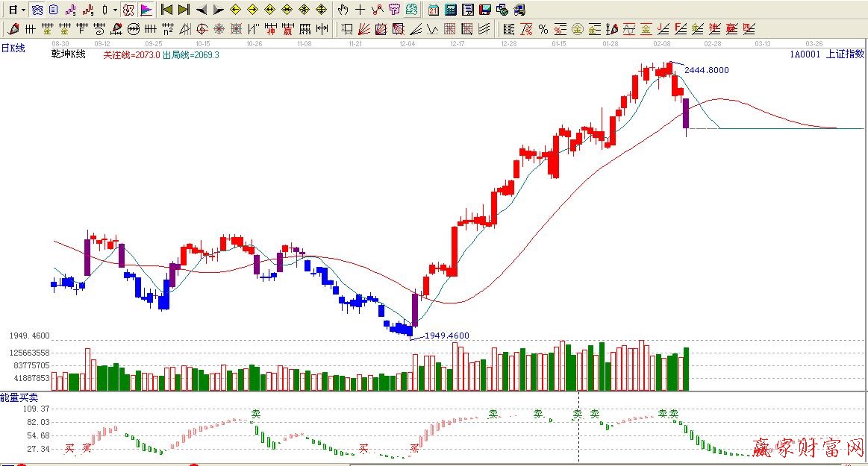Click the calendar date icon

(434, 10)
